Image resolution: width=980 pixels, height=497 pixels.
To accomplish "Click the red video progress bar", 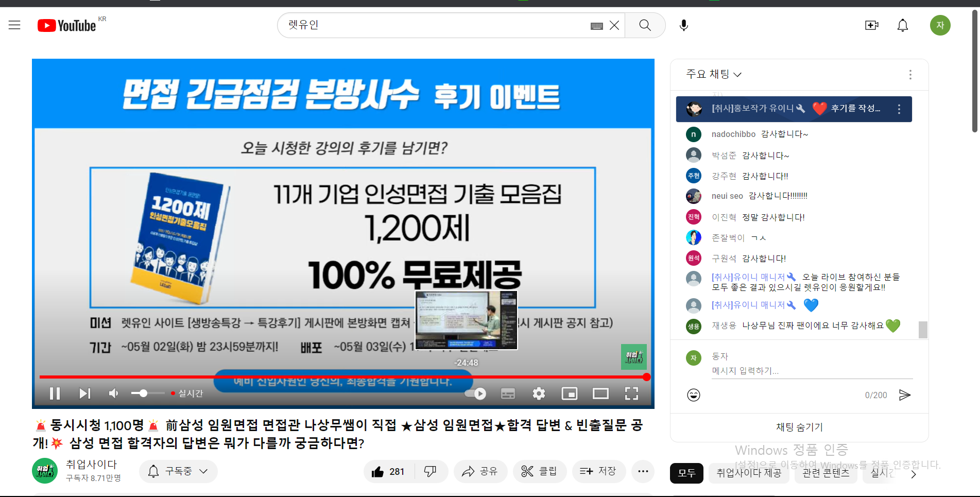I will point(343,377).
